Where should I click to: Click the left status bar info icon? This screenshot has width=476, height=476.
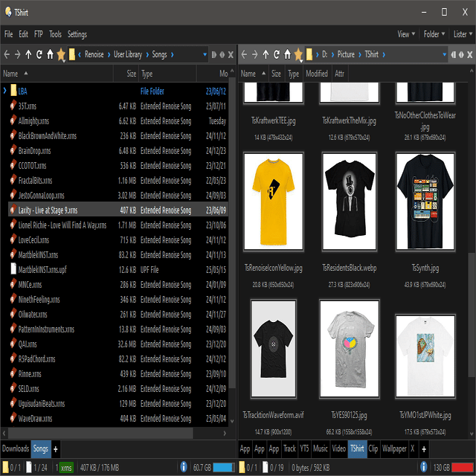tap(184, 467)
